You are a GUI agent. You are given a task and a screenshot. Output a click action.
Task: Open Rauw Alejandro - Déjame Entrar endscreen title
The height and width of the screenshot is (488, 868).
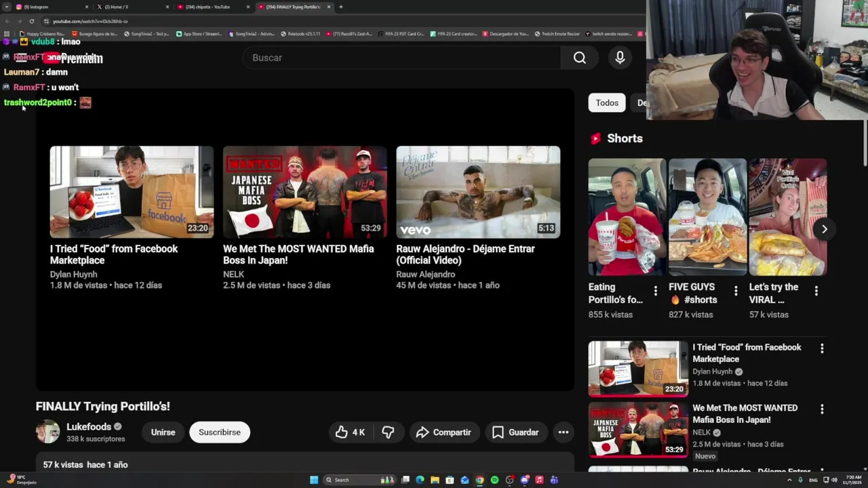coord(465,254)
